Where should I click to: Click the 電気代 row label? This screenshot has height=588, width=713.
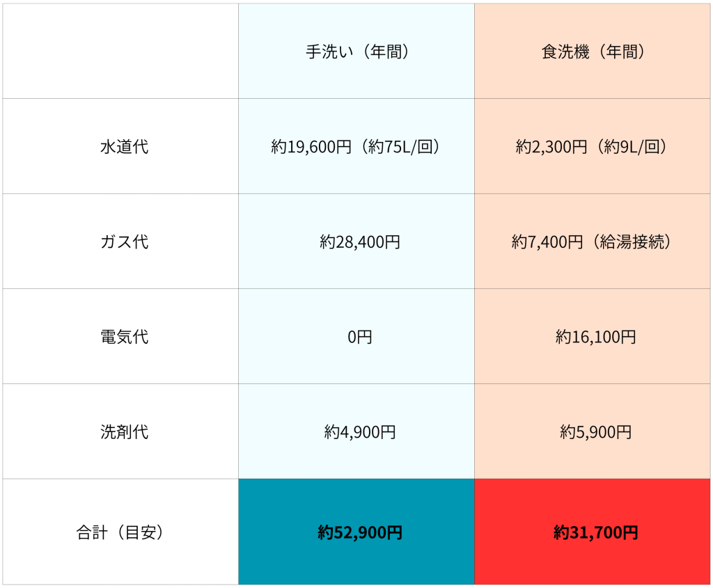124,337
